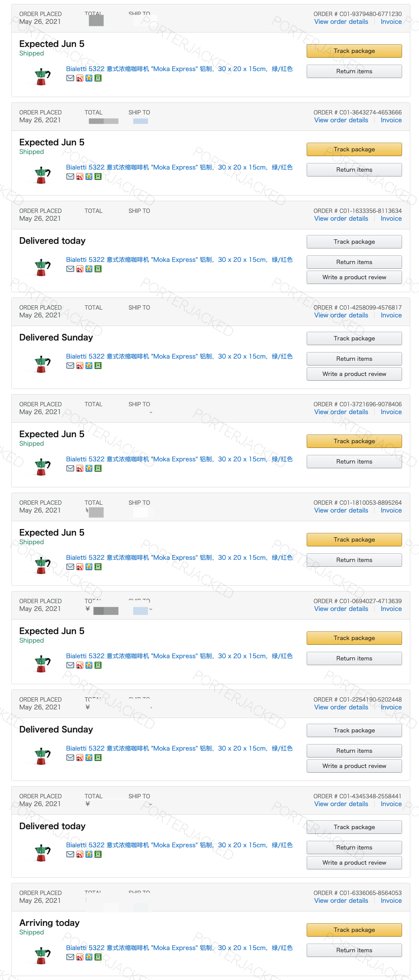
Task: Write a product review for order C01-1633356-8113634
Action: [x=354, y=277]
